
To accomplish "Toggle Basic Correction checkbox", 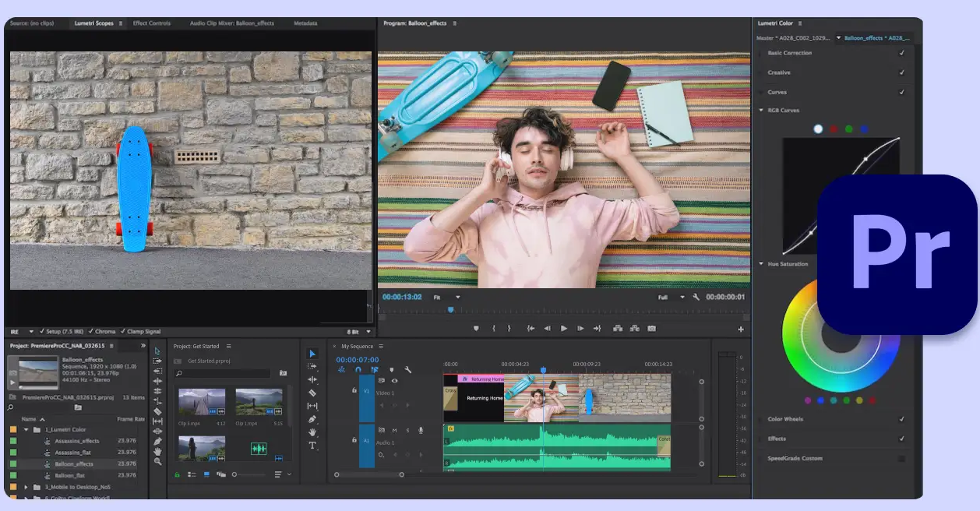I will [901, 53].
